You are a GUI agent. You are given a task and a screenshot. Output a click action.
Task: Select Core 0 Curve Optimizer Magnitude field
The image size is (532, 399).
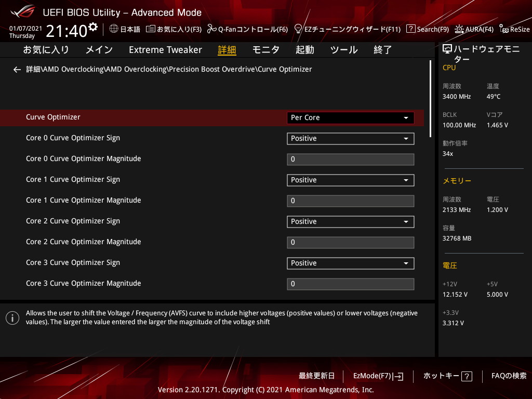(351, 159)
